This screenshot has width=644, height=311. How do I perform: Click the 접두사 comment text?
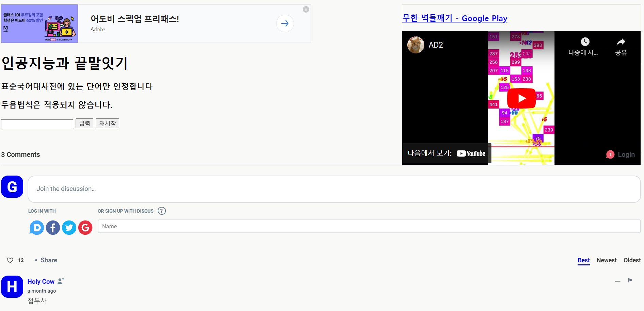tap(37, 301)
